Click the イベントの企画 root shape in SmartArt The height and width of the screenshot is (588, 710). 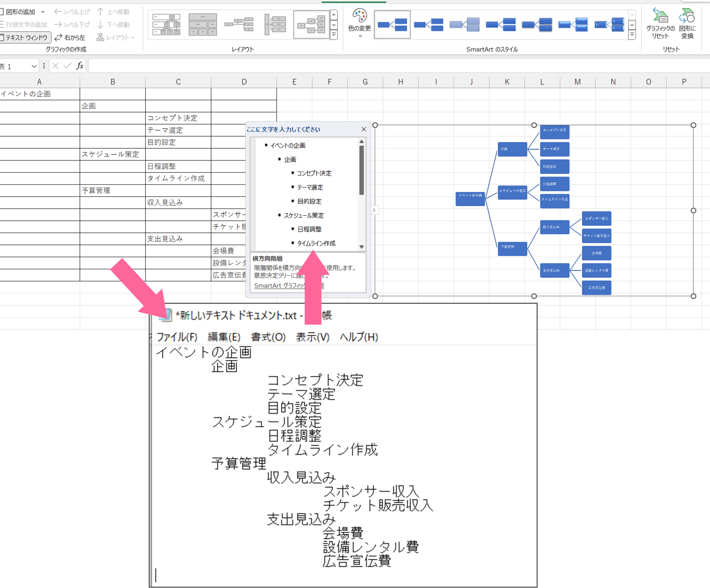(470, 199)
